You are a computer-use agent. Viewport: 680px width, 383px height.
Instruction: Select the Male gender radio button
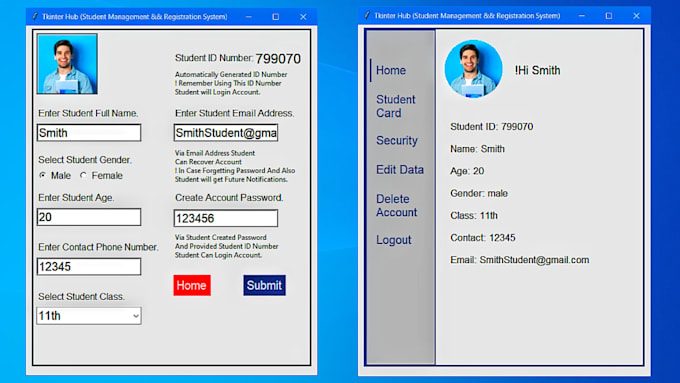point(42,175)
